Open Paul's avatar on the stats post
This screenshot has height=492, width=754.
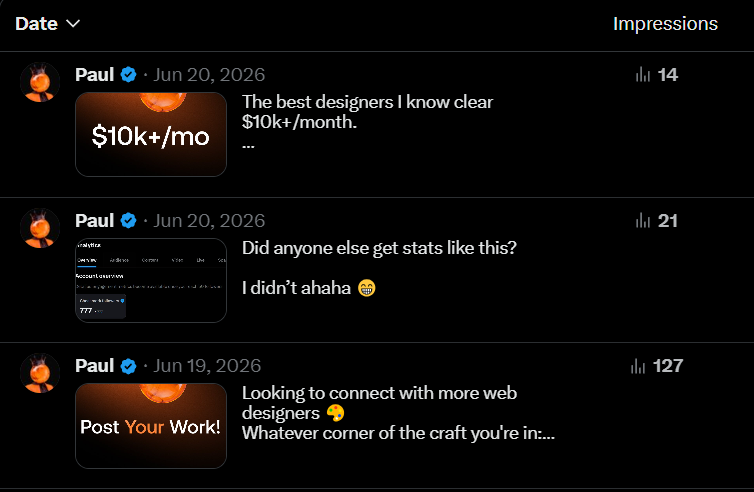[x=40, y=228]
